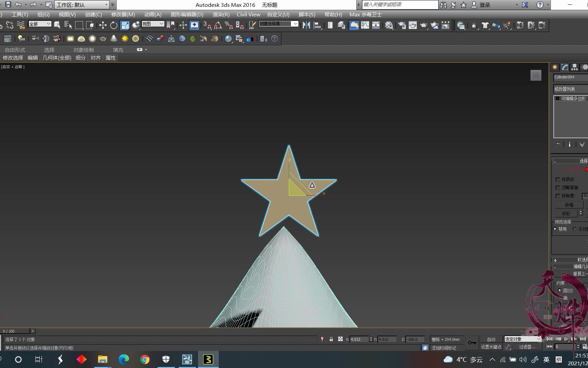Click the 收缩 selection button
Viewport: 588px width, 368px height.
coord(569,204)
